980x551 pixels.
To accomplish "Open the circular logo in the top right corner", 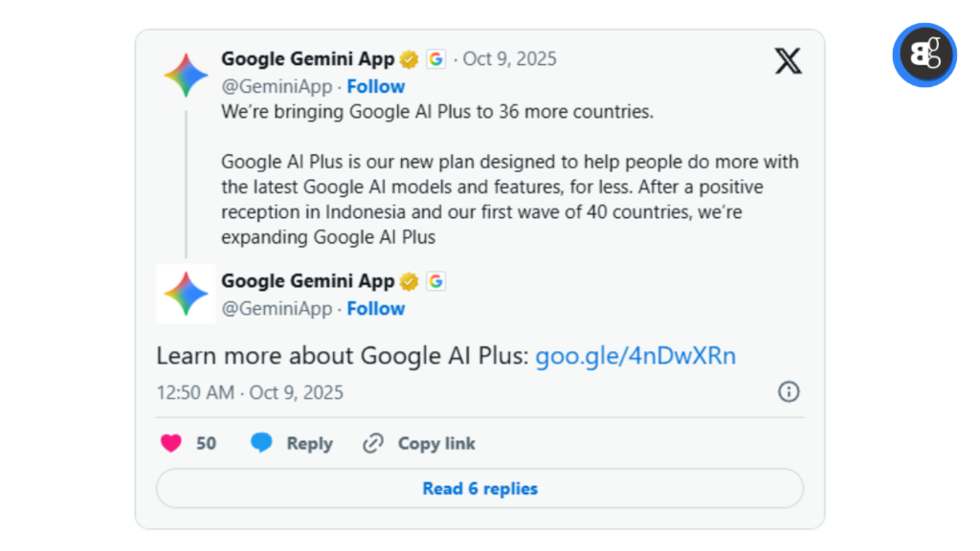I will tap(924, 55).
